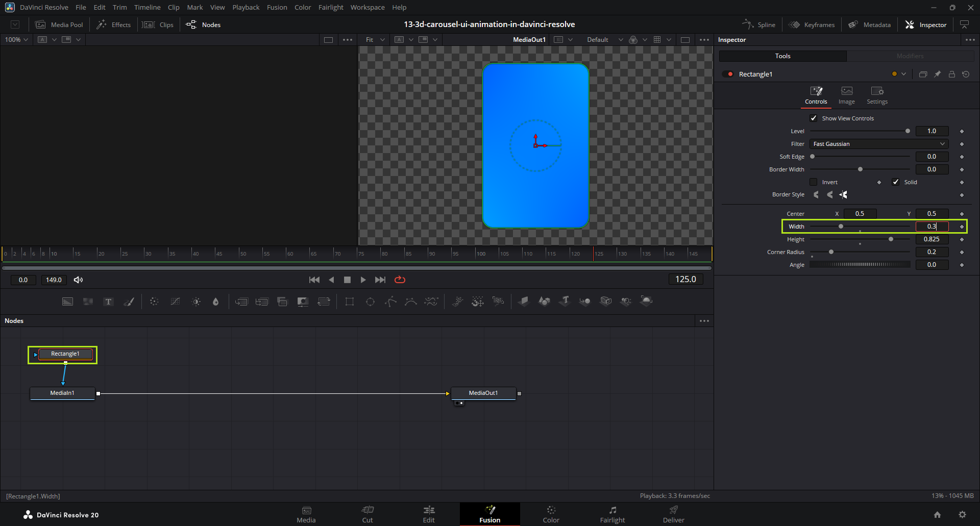This screenshot has width=980, height=526.
Task: Adjust the Corner Radius slider
Action: (831, 252)
